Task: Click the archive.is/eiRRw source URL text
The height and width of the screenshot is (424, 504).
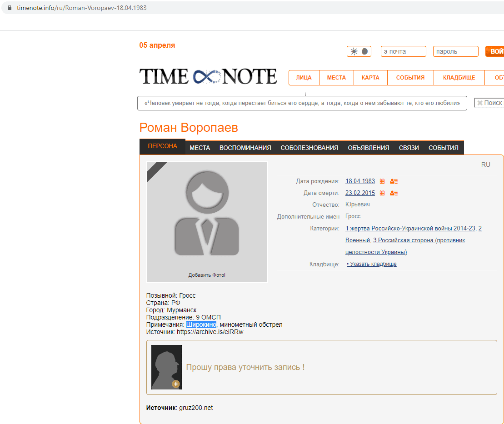Action: (x=210, y=332)
